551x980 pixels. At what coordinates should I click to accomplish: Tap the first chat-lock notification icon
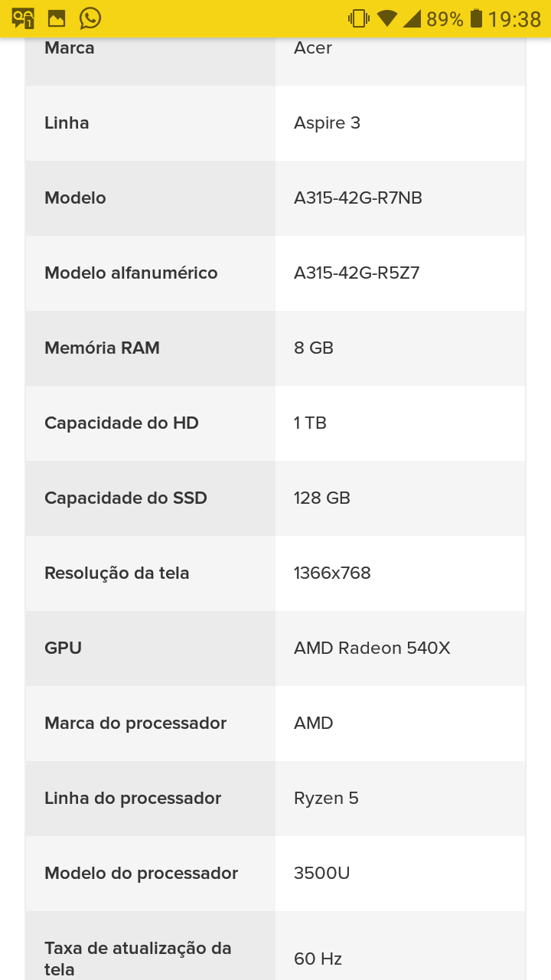tap(23, 18)
